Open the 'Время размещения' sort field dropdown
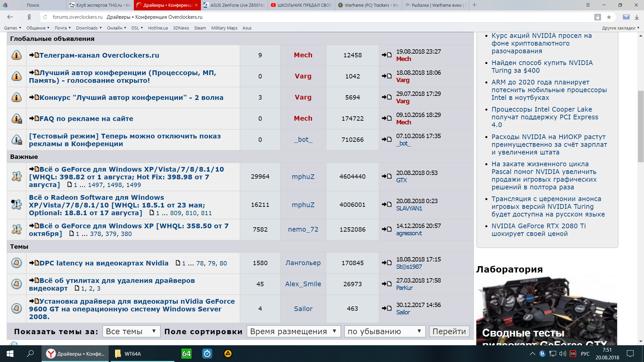Screen dimensions: 644x362 [x=293, y=331]
